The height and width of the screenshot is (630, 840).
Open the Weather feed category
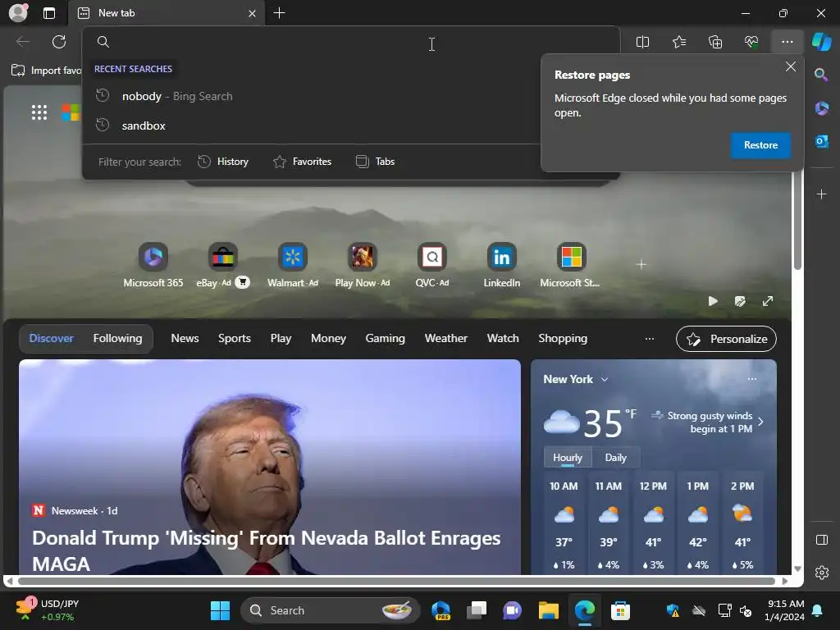point(445,339)
